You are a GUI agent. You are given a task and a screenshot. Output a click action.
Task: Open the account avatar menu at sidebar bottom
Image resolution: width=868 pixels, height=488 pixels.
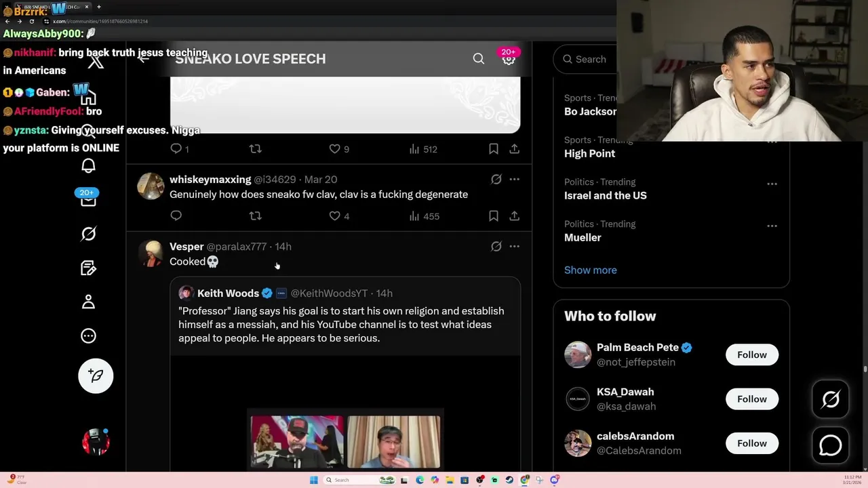96,441
